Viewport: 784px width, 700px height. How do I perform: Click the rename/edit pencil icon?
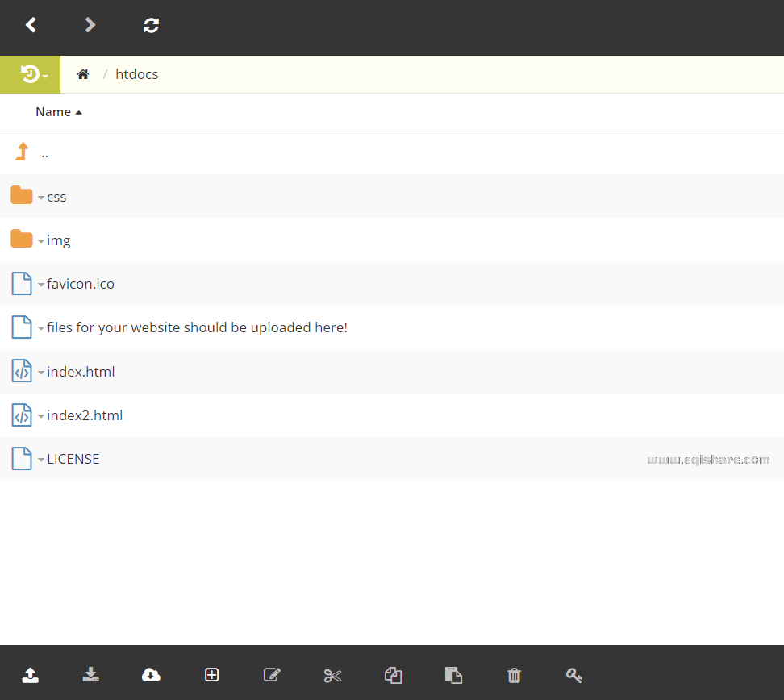coord(272,675)
